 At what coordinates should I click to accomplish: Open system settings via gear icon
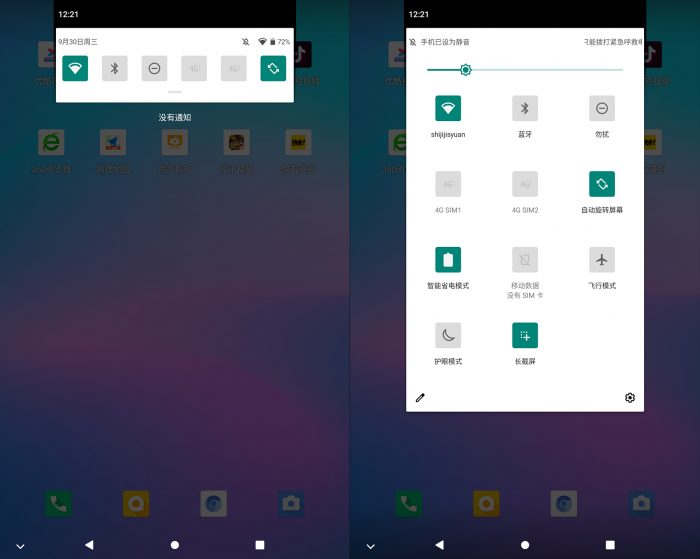(629, 398)
